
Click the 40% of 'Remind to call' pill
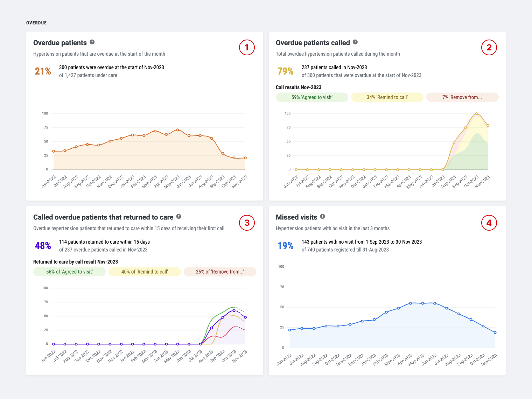point(145,272)
